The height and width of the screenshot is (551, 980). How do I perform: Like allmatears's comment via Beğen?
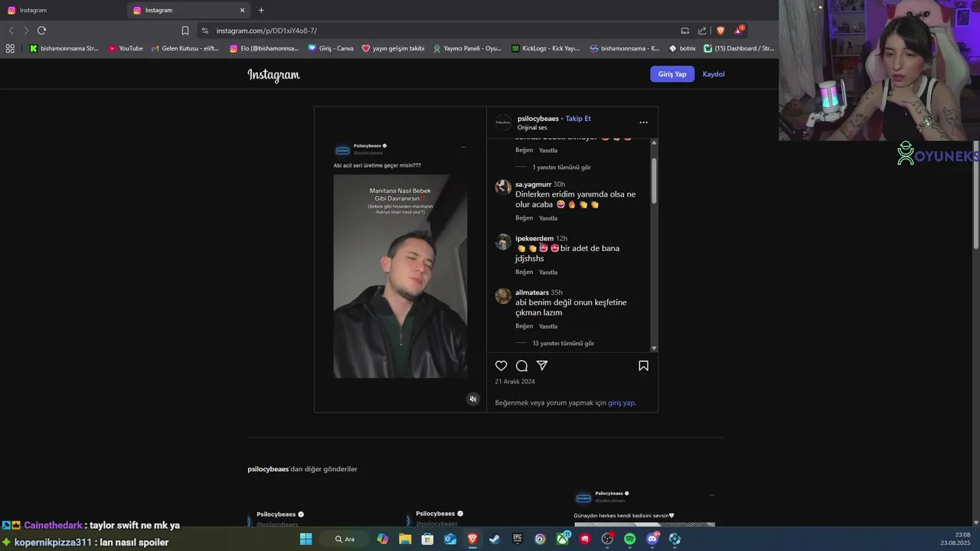point(524,327)
